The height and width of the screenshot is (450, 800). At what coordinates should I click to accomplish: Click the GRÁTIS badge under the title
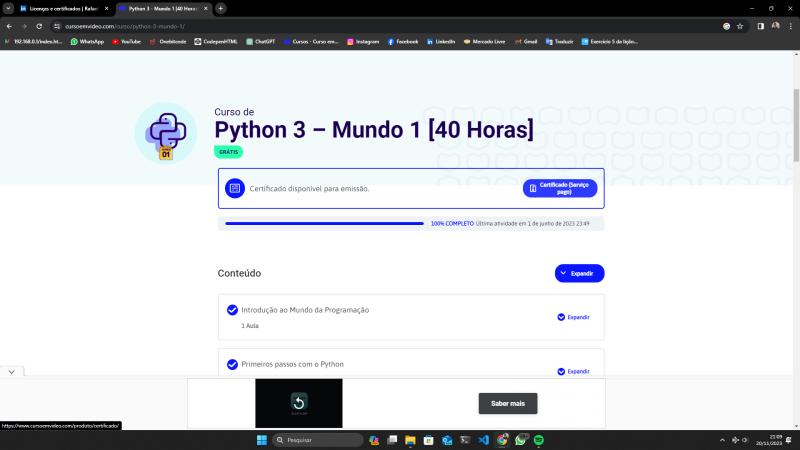228,152
